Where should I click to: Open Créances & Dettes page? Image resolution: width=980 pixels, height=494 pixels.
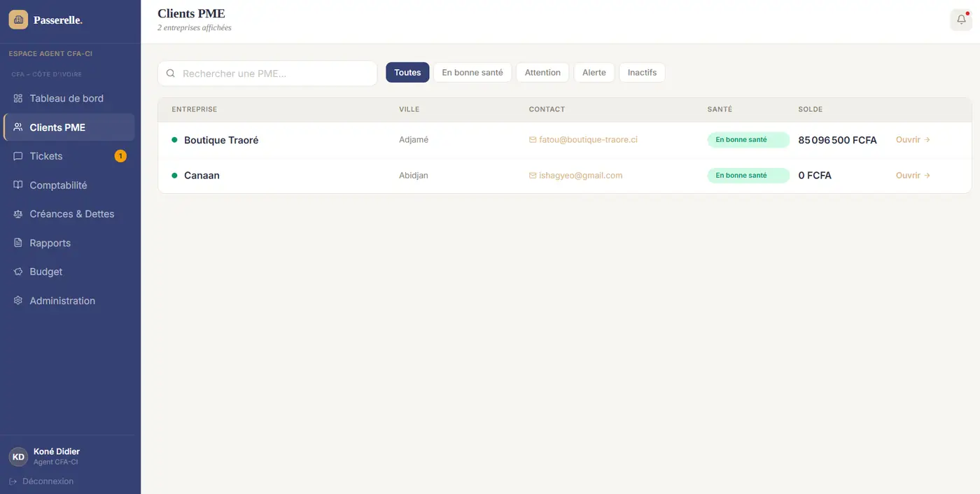(69, 214)
